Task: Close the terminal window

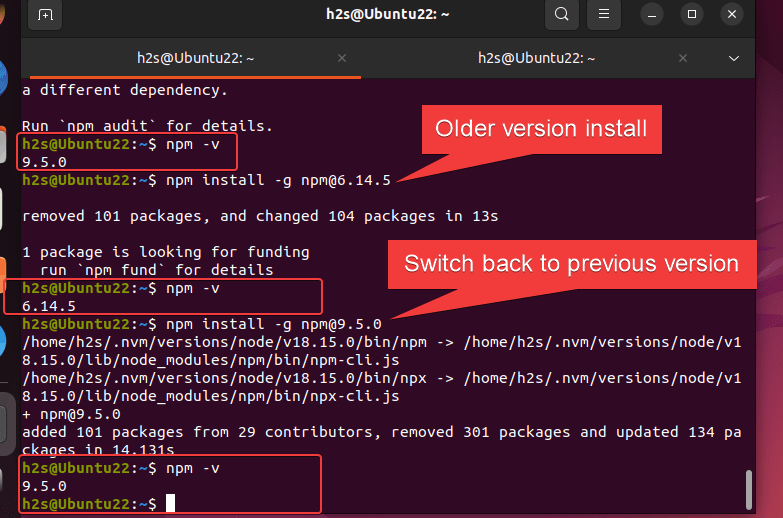Action: point(732,14)
